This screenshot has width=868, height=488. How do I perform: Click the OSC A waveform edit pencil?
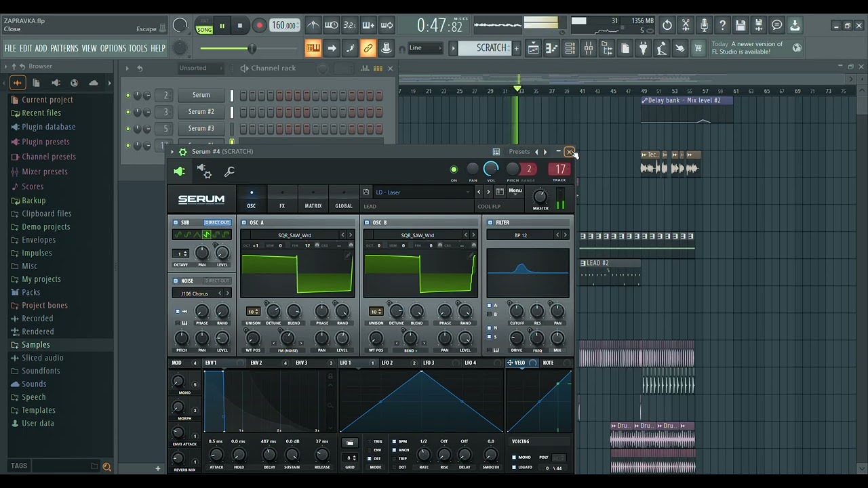click(x=348, y=256)
